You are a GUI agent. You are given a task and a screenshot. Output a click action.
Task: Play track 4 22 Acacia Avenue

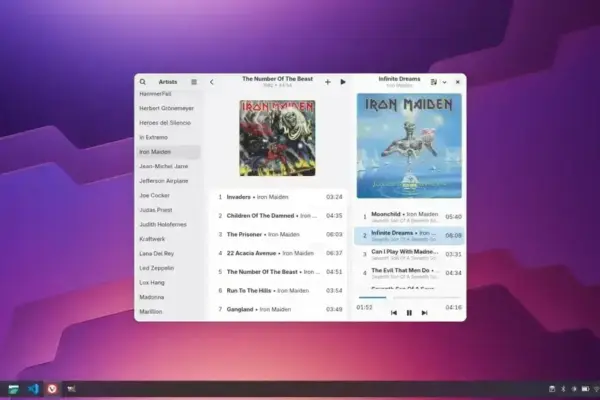click(x=280, y=253)
